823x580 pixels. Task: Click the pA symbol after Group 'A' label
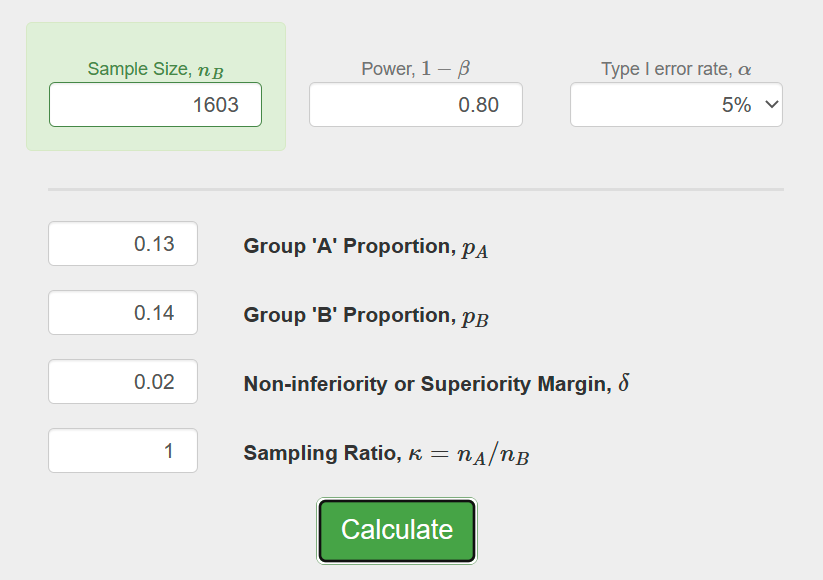coord(474,249)
